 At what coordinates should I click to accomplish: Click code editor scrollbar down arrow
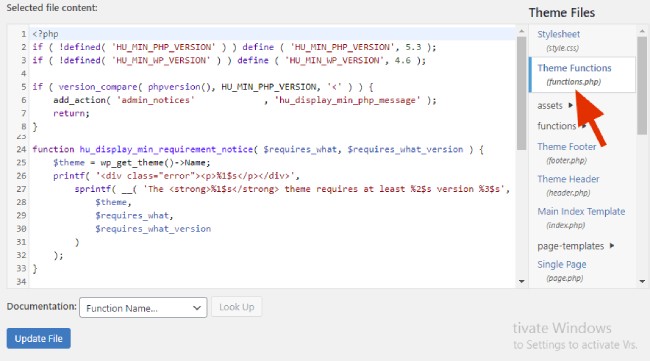tap(521, 281)
